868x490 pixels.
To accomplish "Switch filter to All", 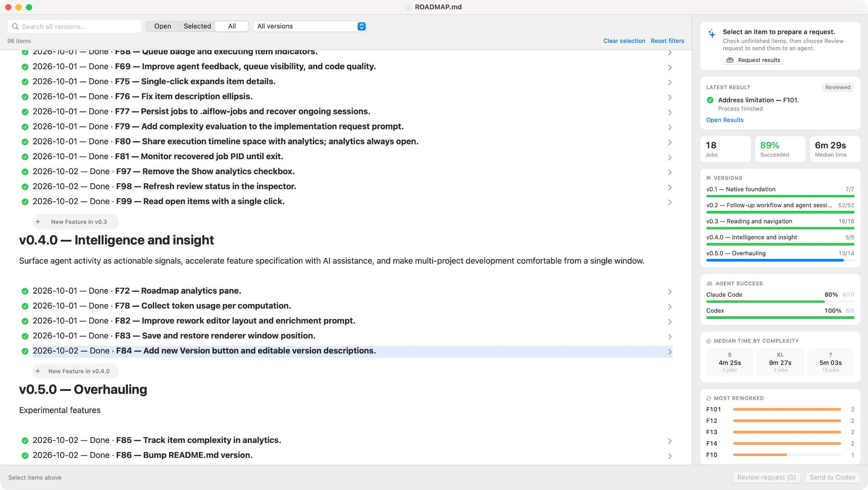I will tap(232, 26).
